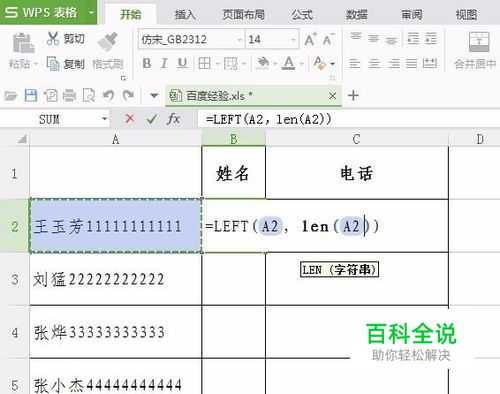Select row 3 header
The image size is (500, 394).
coord(15,279)
